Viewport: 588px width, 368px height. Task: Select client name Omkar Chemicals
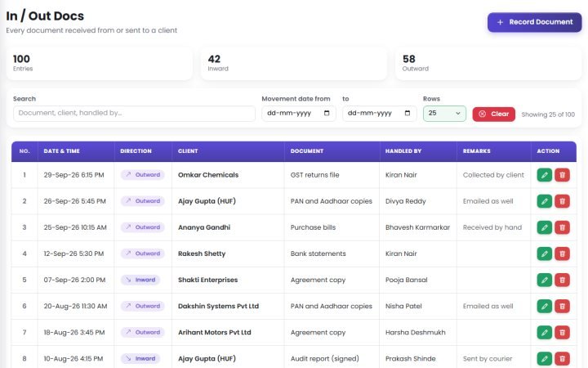(x=208, y=175)
